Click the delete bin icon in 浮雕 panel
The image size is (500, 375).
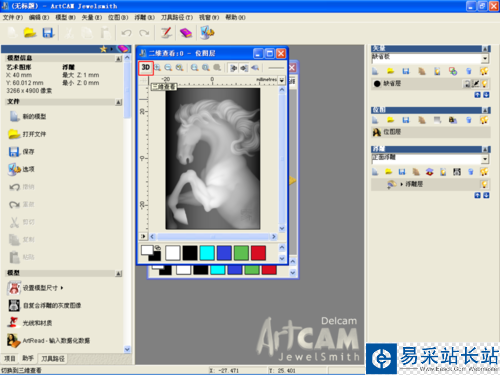point(470,172)
